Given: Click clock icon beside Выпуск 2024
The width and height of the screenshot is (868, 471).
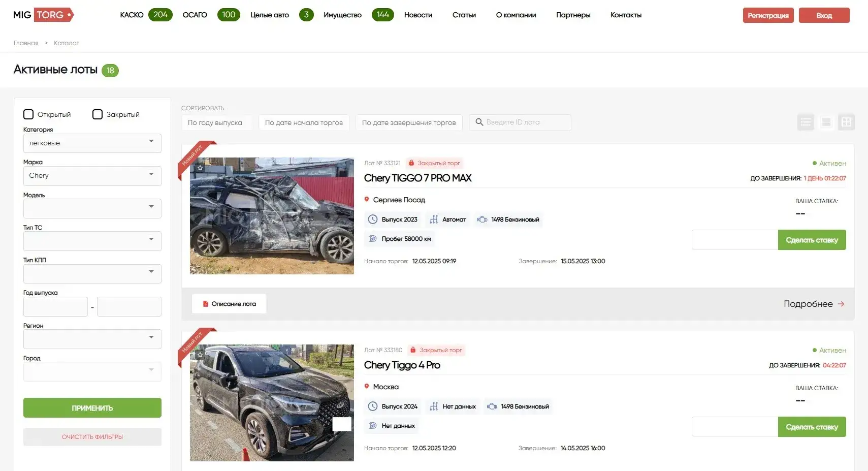Looking at the screenshot, I should [x=373, y=406].
